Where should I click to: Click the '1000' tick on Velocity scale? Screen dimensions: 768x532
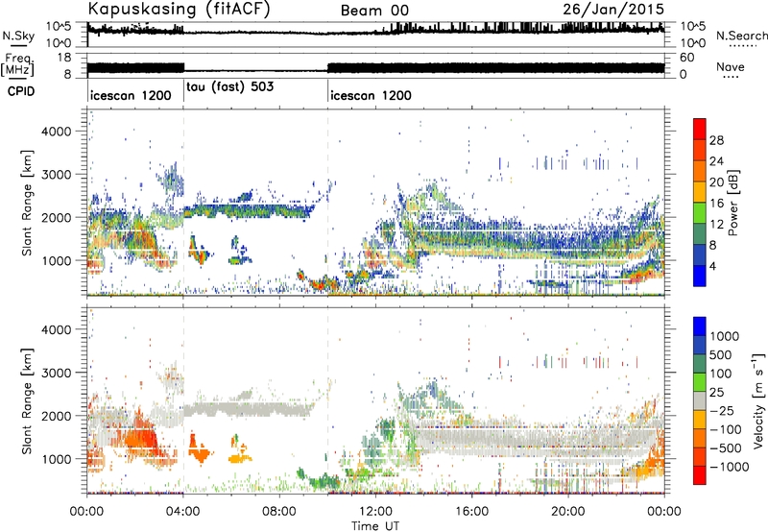[x=724, y=336]
